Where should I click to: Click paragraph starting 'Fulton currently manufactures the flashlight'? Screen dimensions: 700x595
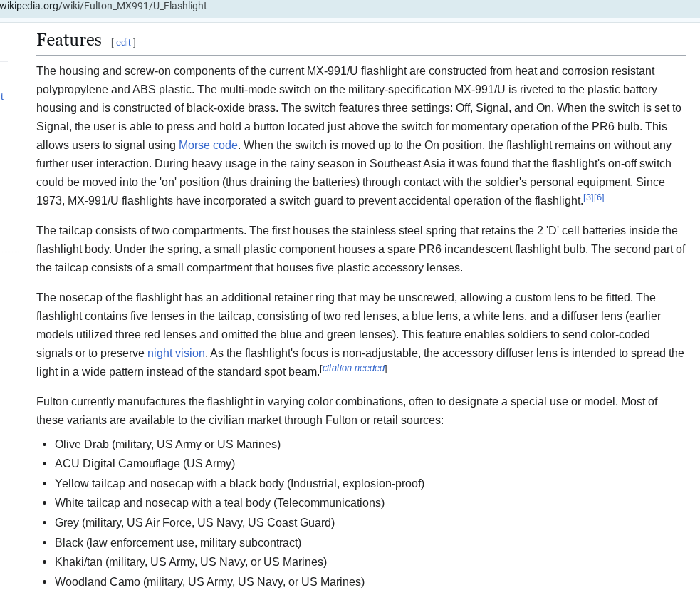click(347, 411)
